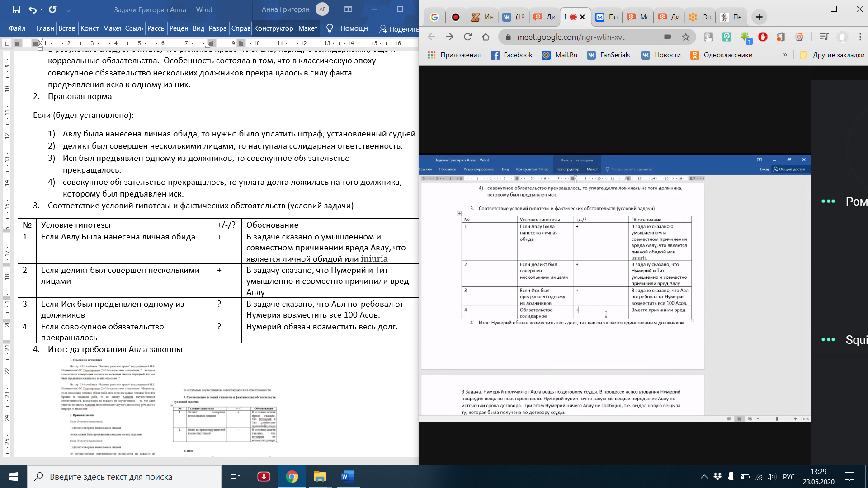Click the green download arrow extension icon
The width and height of the screenshot is (868, 488).
pos(745,38)
